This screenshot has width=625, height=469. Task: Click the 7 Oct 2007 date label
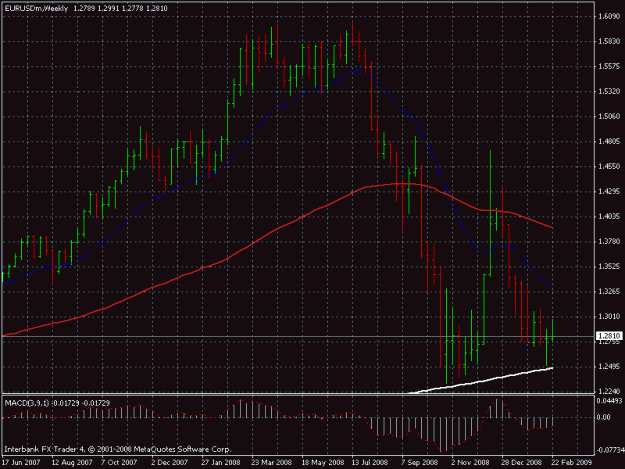119,462
